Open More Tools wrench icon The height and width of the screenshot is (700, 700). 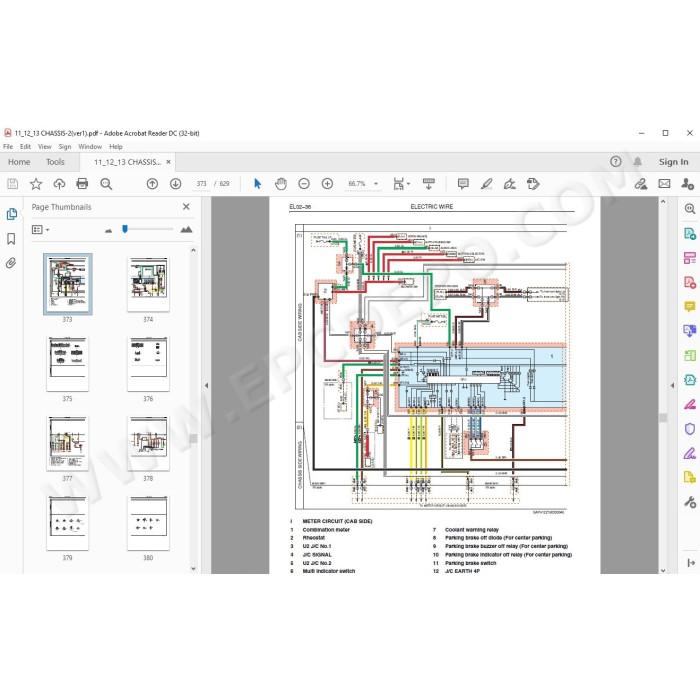click(690, 502)
